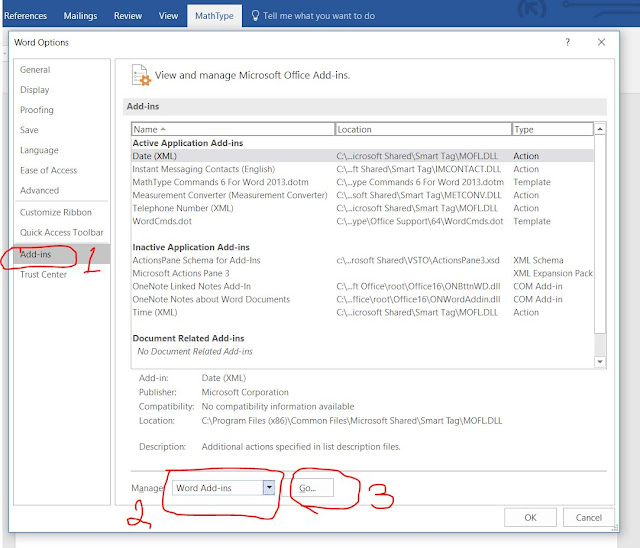The width and height of the screenshot is (640, 548).
Task: Select the Date (XML) add-in row
Action: (x=362, y=156)
